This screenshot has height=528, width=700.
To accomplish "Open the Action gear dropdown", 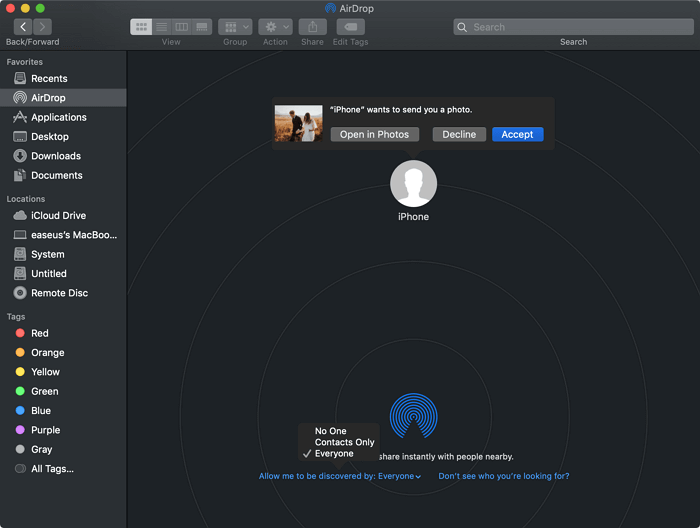I will pyautogui.click(x=275, y=27).
